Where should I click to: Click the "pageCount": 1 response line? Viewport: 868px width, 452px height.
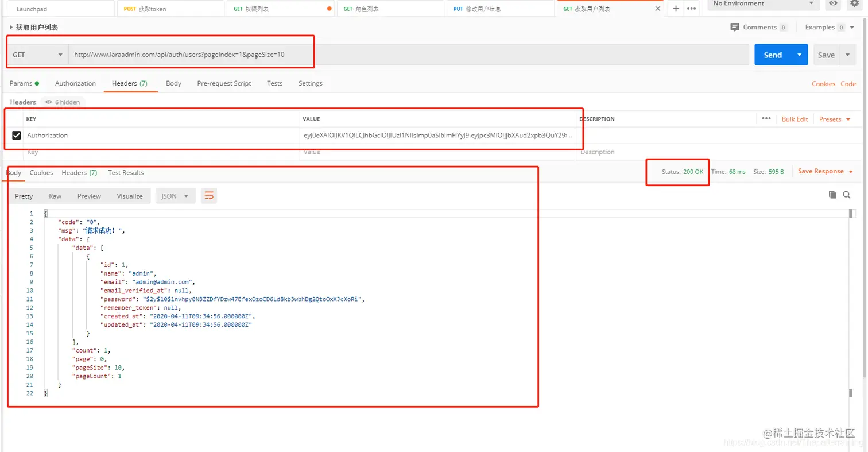(x=96, y=376)
